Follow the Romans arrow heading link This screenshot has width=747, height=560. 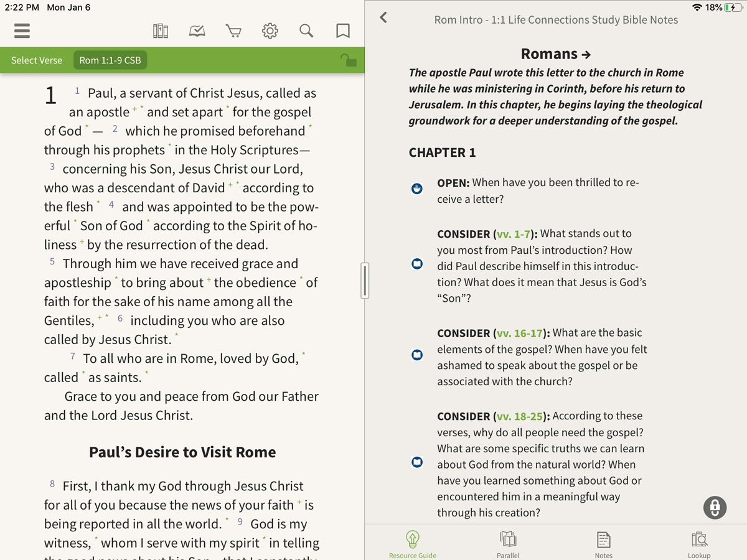555,54
